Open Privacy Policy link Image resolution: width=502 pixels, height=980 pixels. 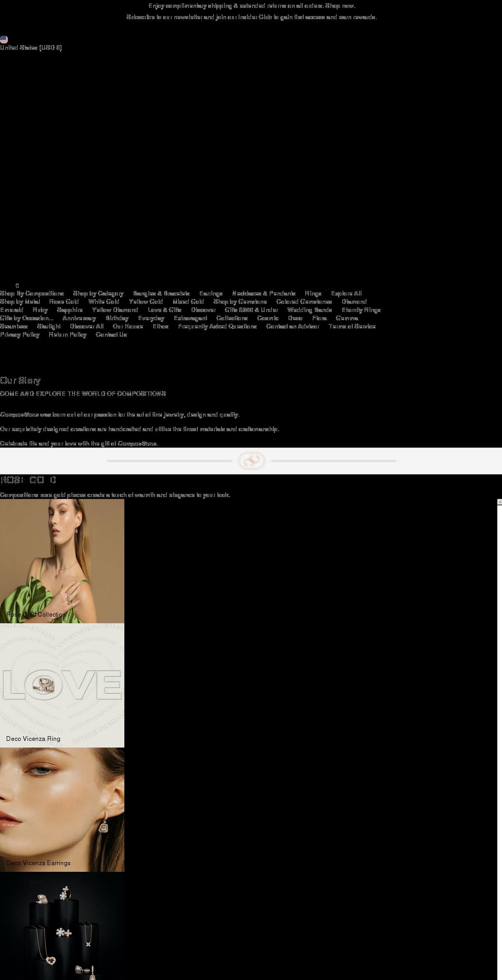pyautogui.click(x=20, y=335)
